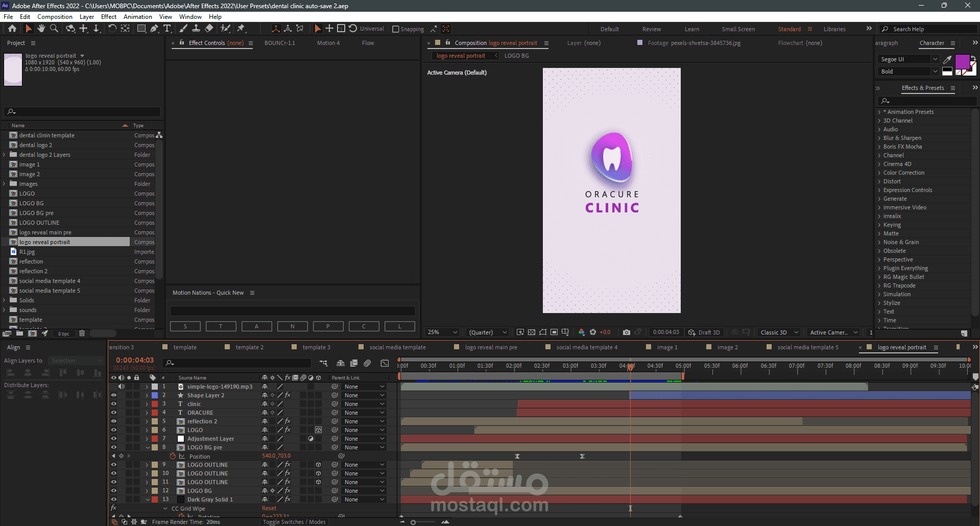Click the Project panel search field
Screen dimensions: 980x526
pos(82,112)
